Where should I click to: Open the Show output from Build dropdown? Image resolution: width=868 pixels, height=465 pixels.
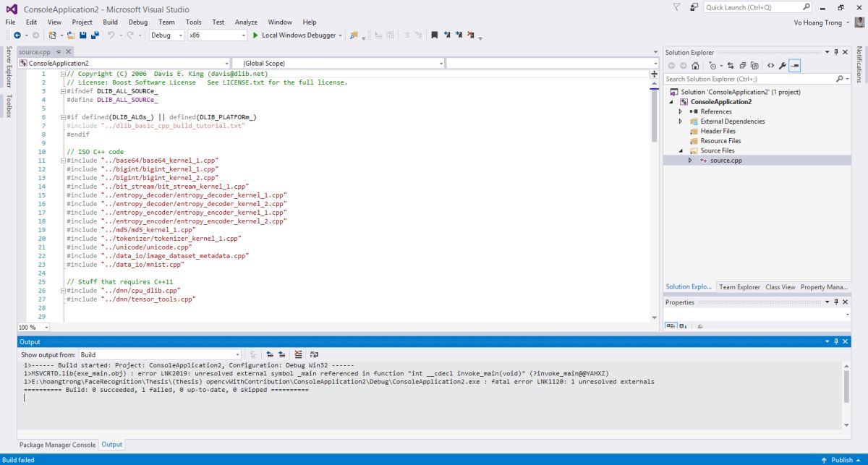coord(161,355)
